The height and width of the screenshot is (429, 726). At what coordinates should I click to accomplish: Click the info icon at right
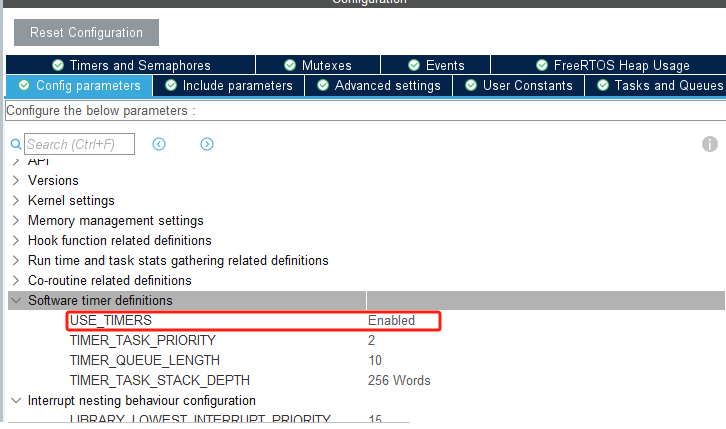[709, 144]
